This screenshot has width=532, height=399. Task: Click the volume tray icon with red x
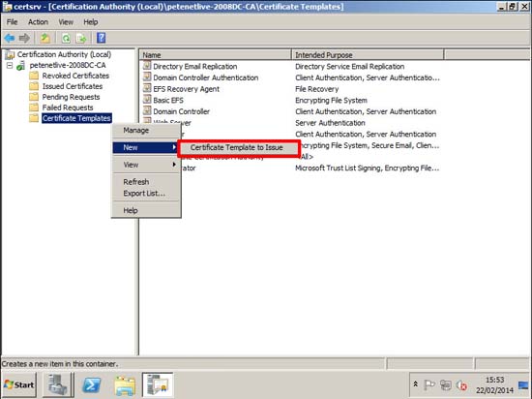(461, 385)
